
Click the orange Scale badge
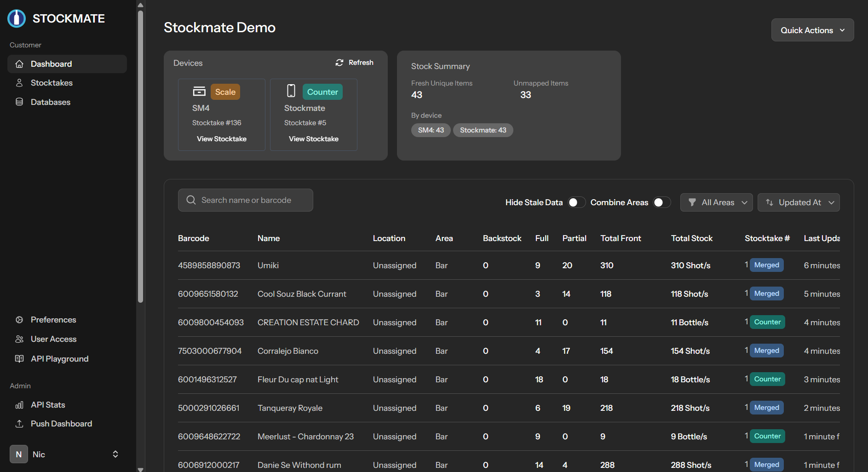(x=225, y=92)
